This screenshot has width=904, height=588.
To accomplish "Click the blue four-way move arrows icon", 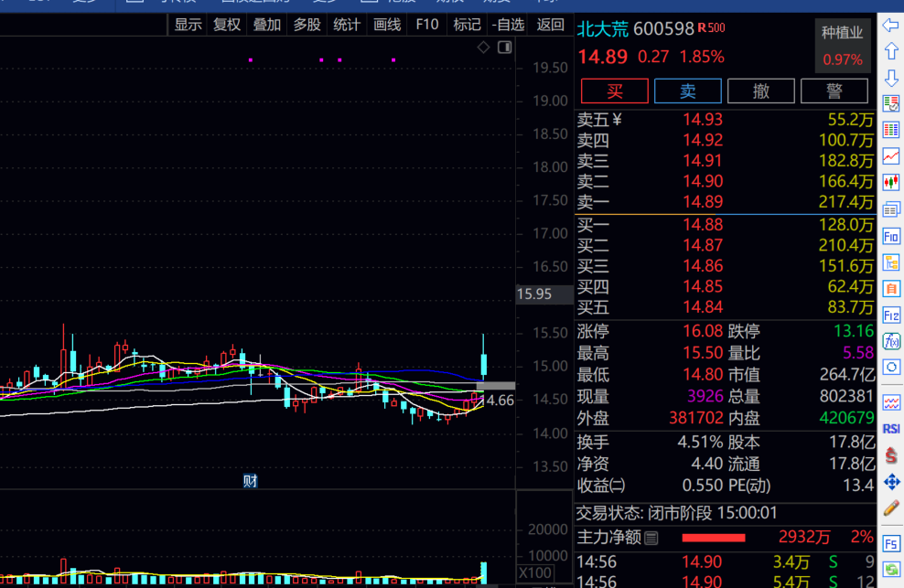I will click(x=891, y=482).
